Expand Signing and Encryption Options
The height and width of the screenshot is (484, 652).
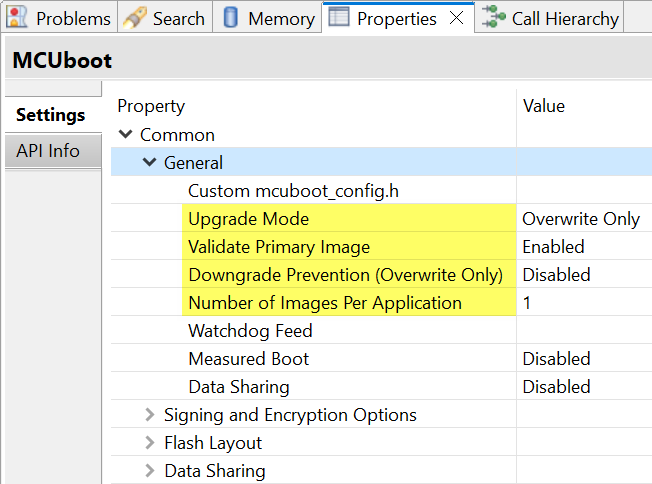150,415
